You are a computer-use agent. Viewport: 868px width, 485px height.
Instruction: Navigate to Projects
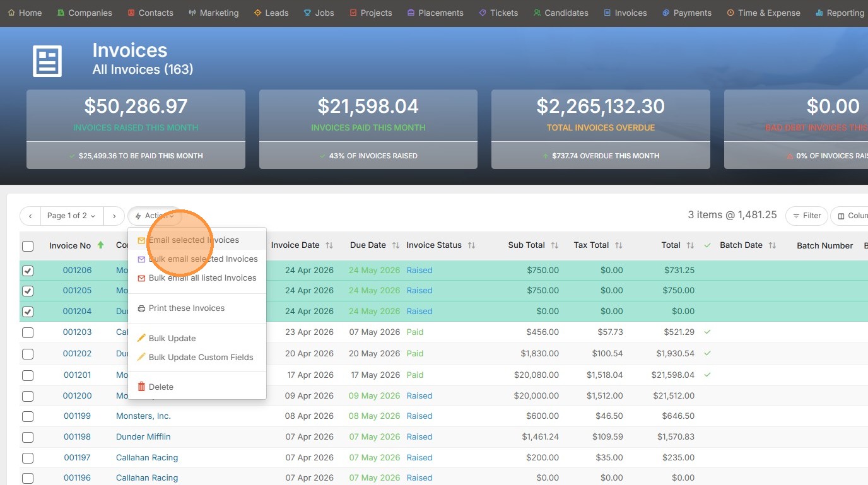point(370,13)
